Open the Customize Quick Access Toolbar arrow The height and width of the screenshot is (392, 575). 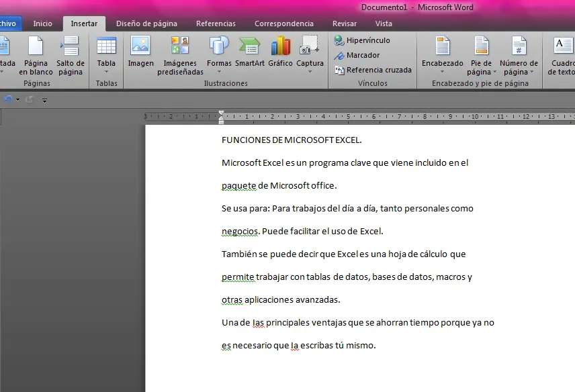[44, 100]
